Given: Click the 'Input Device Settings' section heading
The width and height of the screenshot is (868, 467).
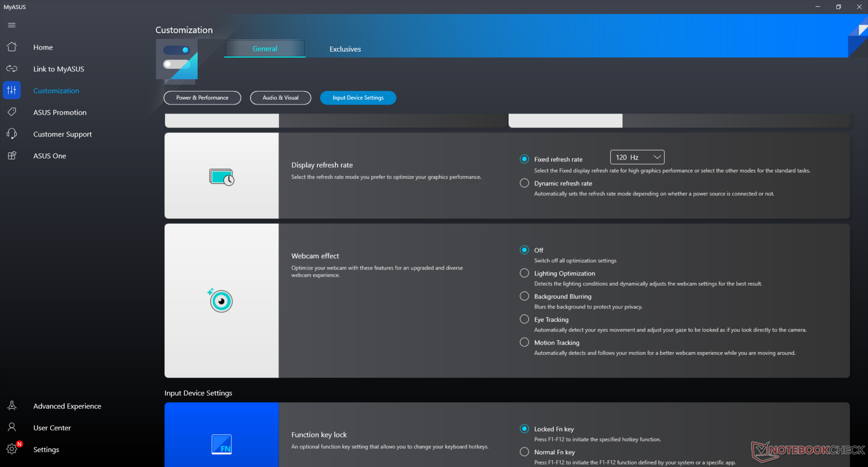Looking at the screenshot, I should click(198, 393).
